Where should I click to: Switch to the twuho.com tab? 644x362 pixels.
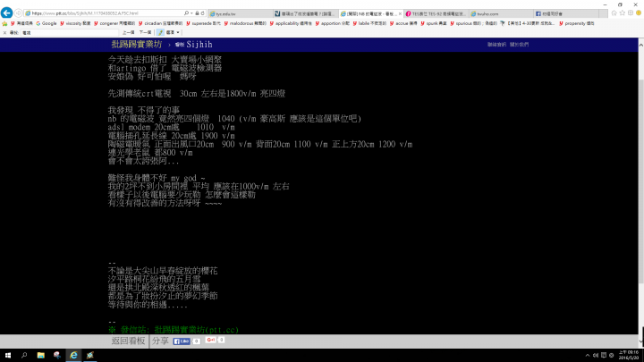coord(501,13)
